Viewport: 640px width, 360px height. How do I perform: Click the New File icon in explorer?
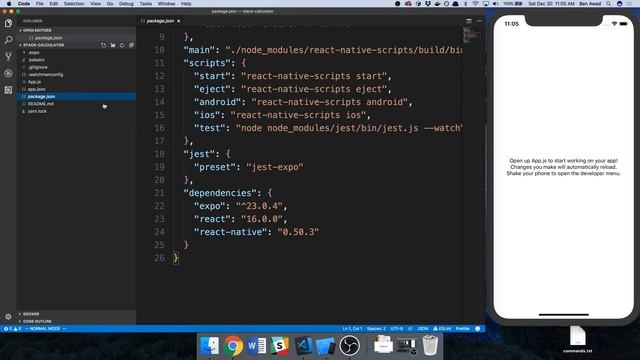(x=103, y=45)
